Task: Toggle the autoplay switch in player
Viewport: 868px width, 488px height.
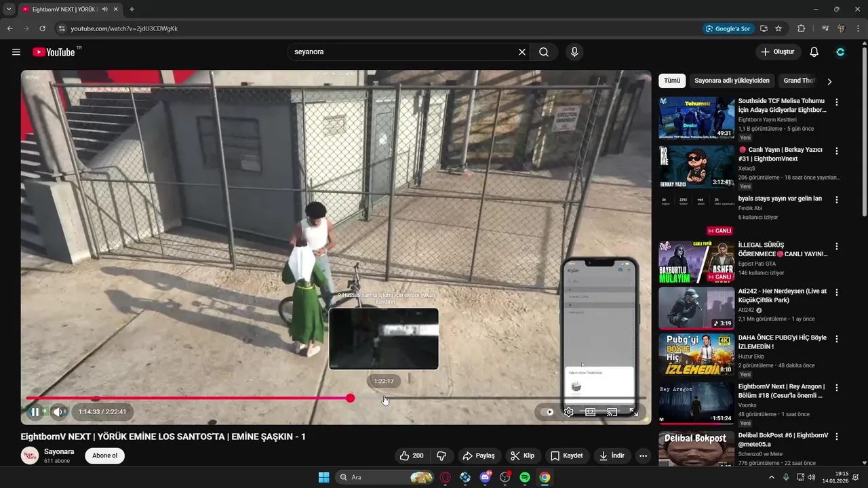Action: pyautogui.click(x=547, y=411)
